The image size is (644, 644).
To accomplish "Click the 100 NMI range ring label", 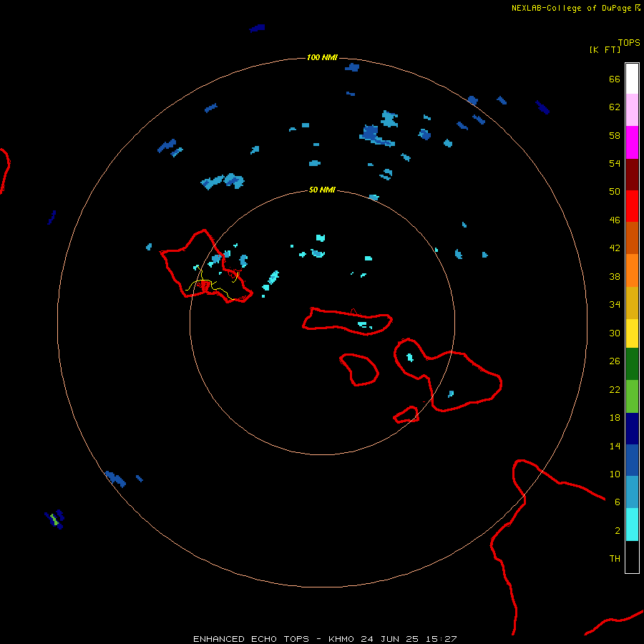I will [322, 57].
